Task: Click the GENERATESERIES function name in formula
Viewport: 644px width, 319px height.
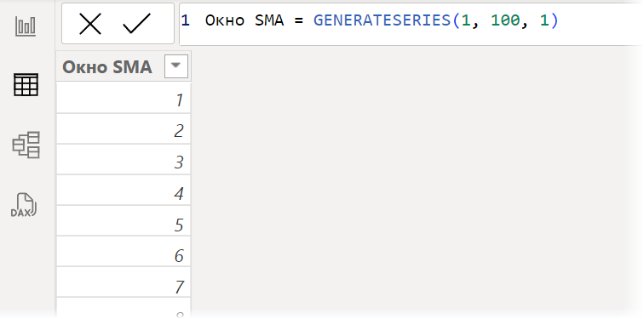Action: (382, 20)
